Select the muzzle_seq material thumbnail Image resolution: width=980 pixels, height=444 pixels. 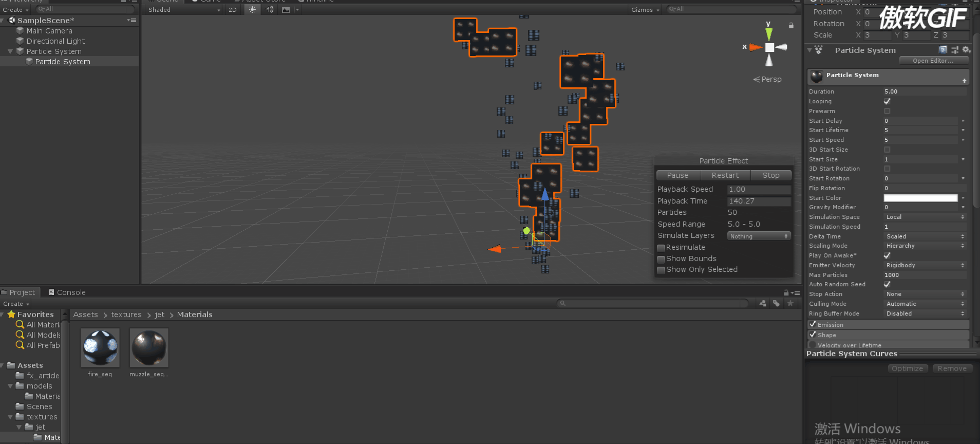[x=149, y=347]
